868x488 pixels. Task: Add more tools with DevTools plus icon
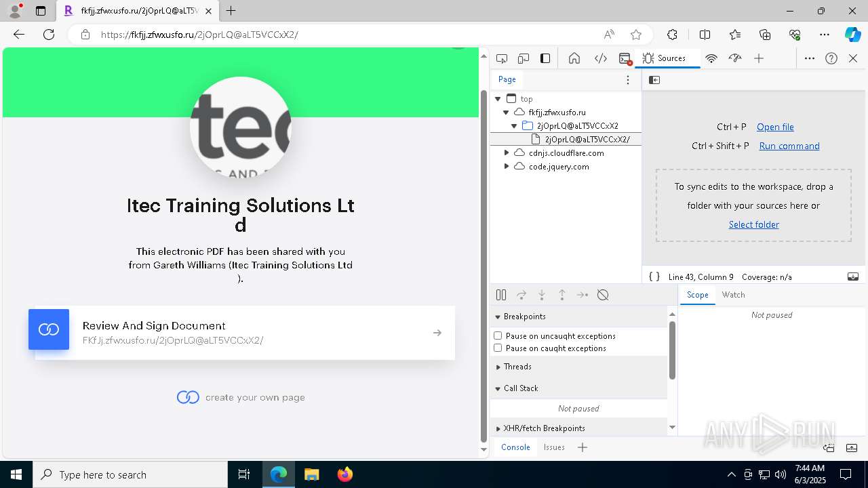coord(759,58)
